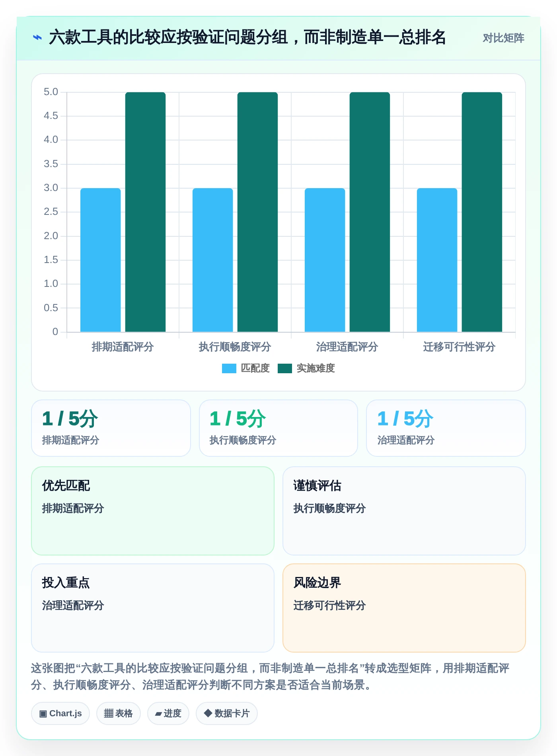Click the page title 六款工具的比较 heading
Screen dimensions: 557x756
pos(247,38)
